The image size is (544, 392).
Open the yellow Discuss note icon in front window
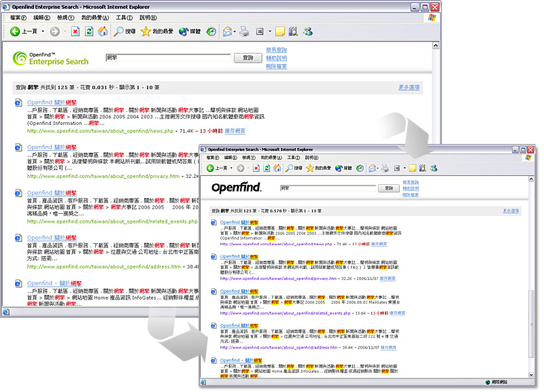coord(412,168)
